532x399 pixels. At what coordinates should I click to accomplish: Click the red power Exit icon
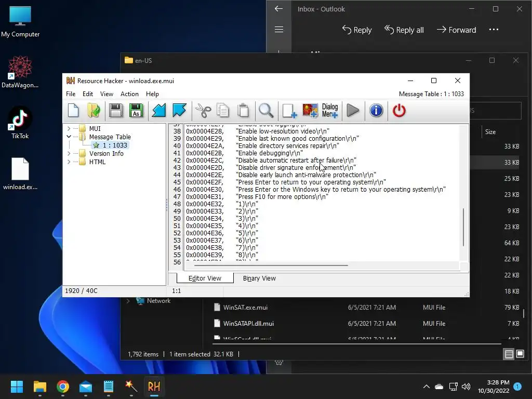[399, 111]
